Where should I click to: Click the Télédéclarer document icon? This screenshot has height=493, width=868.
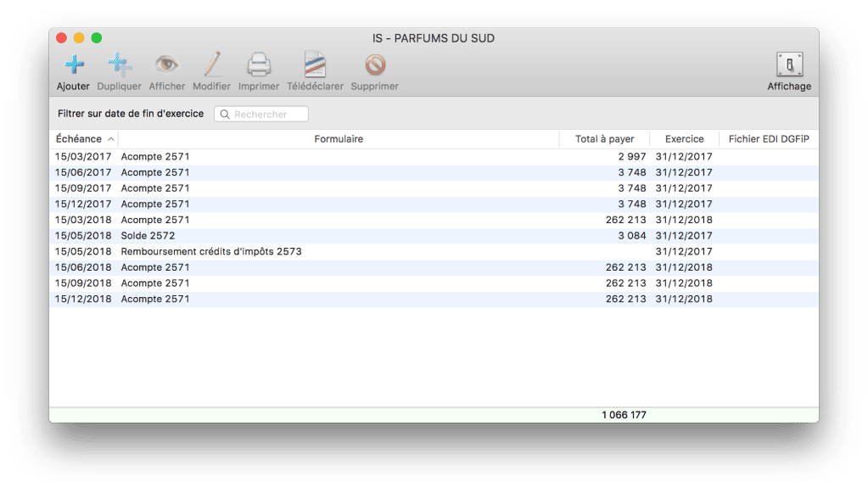tap(315, 64)
